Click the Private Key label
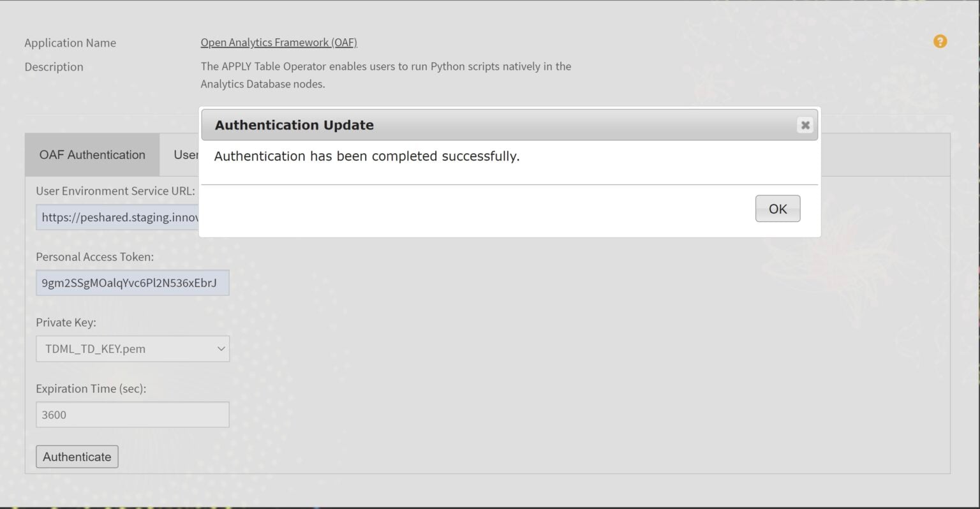Screen dimensions: 980x509 [x=66, y=323]
